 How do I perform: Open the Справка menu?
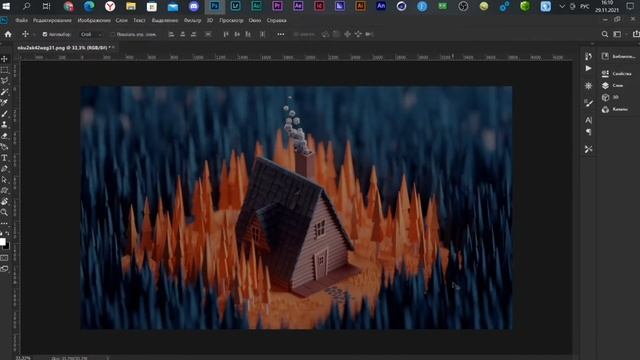click(276, 20)
